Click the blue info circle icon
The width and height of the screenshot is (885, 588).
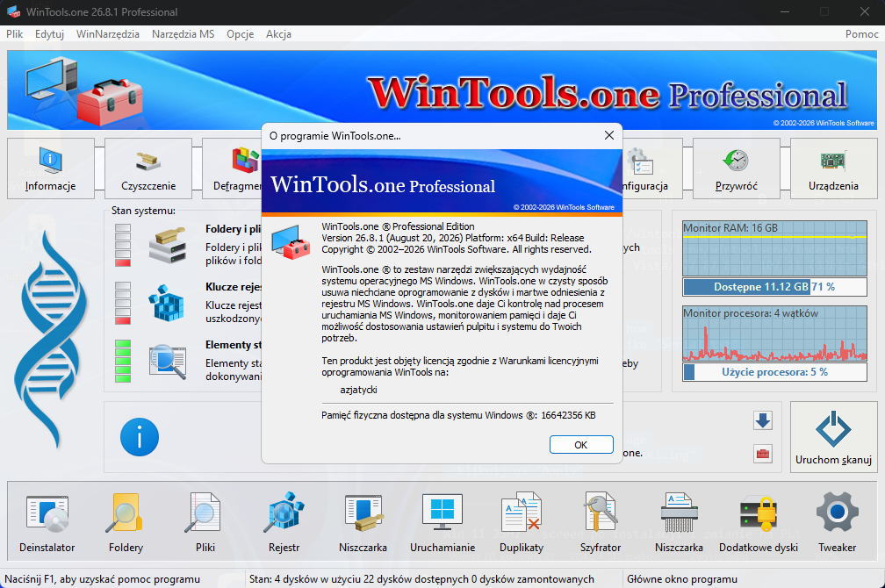pyautogui.click(x=140, y=437)
